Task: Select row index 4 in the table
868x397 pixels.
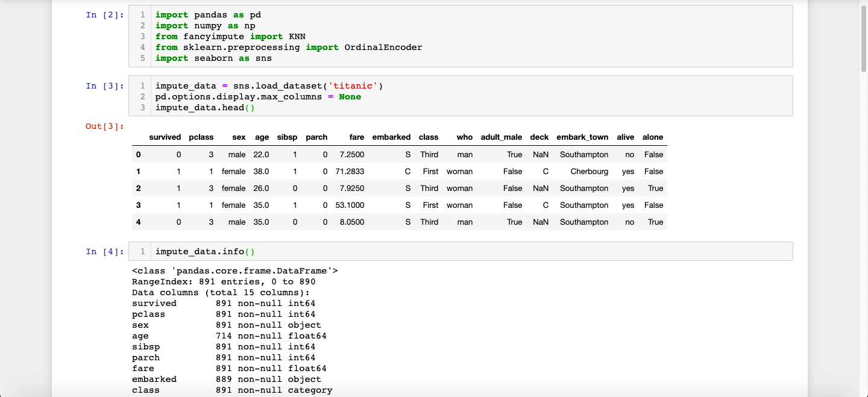Action: point(139,222)
